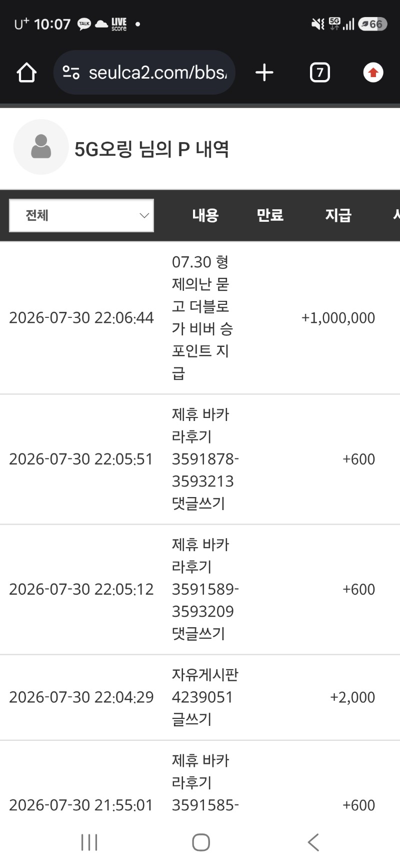Screen dimensions: 400x868
Task: Select the 내용 column header
Action: [205, 215]
